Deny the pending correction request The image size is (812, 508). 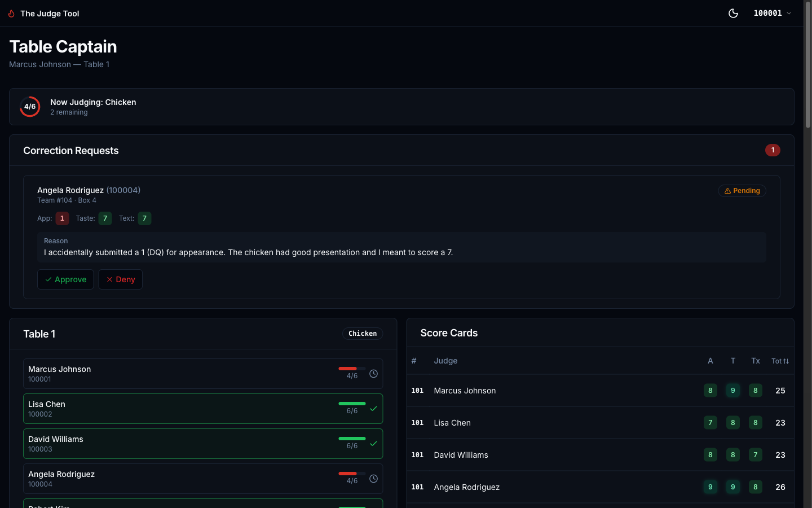click(120, 279)
